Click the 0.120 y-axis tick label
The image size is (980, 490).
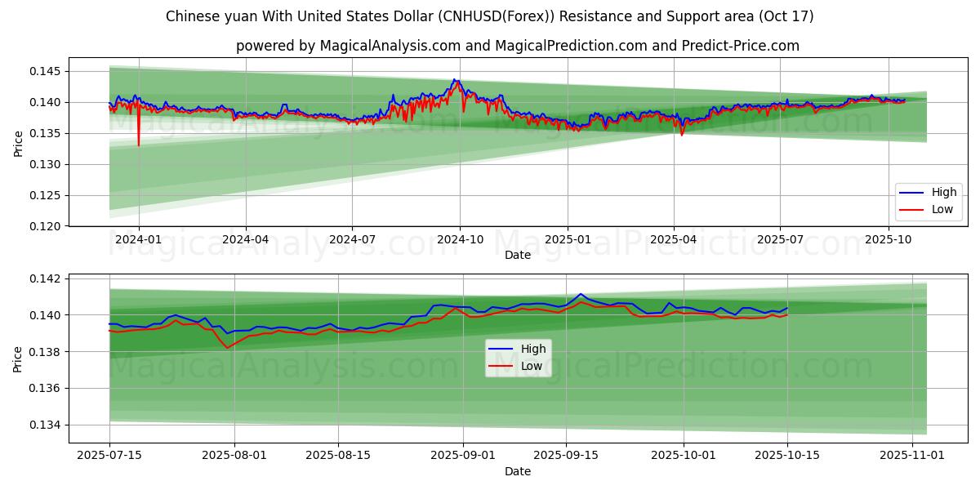pyautogui.click(x=47, y=226)
